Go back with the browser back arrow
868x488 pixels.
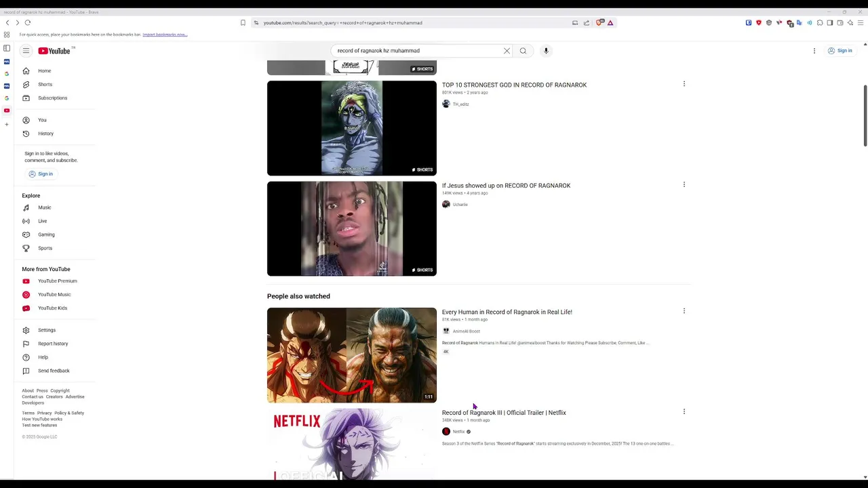tap(7, 22)
